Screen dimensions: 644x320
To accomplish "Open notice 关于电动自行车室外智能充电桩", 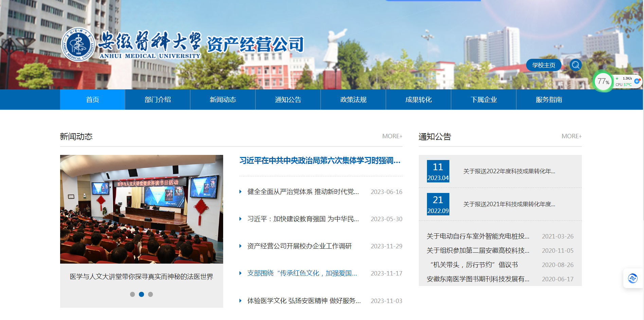I will tap(478, 236).
